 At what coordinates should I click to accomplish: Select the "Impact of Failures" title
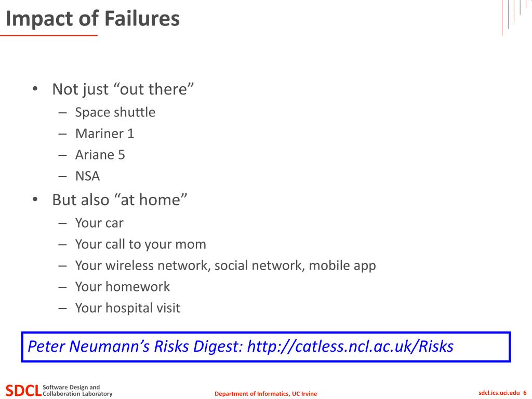[92, 18]
